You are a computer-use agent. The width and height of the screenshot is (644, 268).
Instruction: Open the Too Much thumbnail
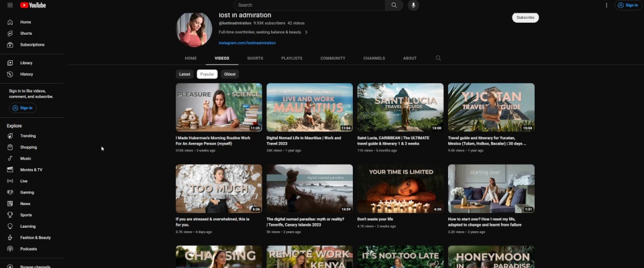click(x=219, y=188)
